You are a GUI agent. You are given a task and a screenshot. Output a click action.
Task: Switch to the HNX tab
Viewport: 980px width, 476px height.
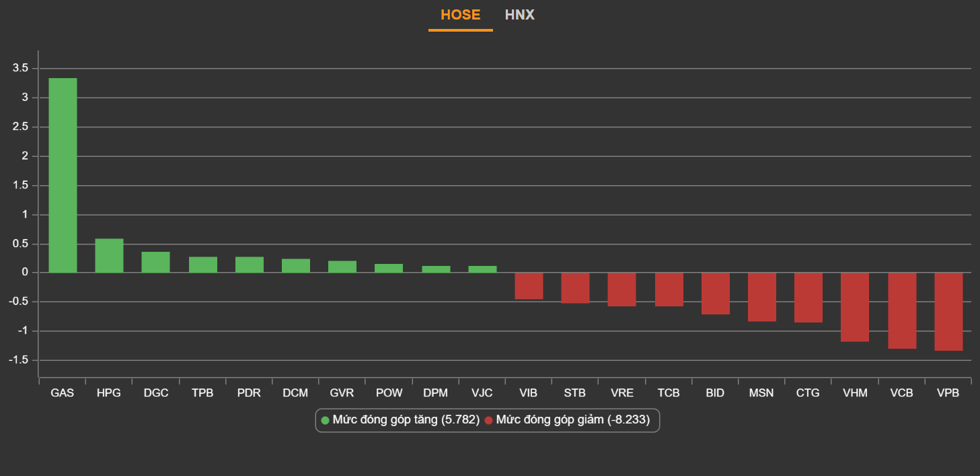pos(520,15)
